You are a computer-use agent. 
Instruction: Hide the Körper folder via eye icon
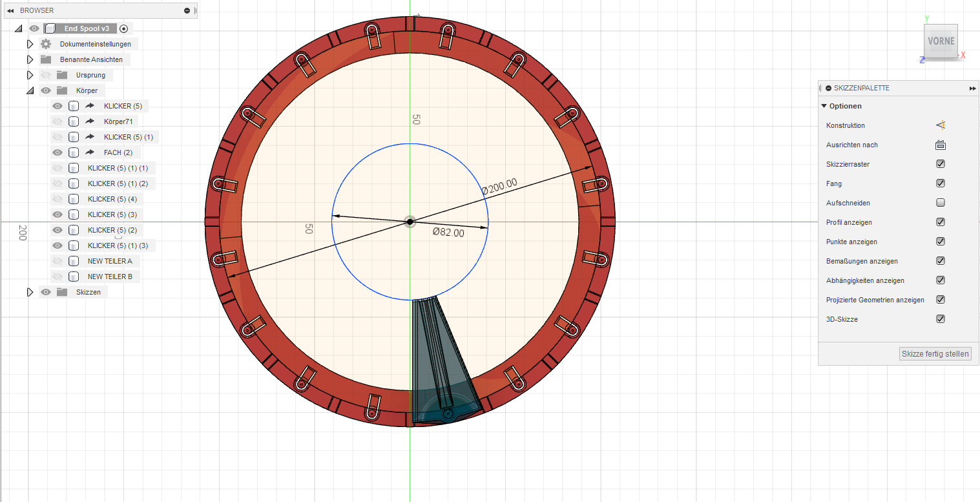(46, 90)
